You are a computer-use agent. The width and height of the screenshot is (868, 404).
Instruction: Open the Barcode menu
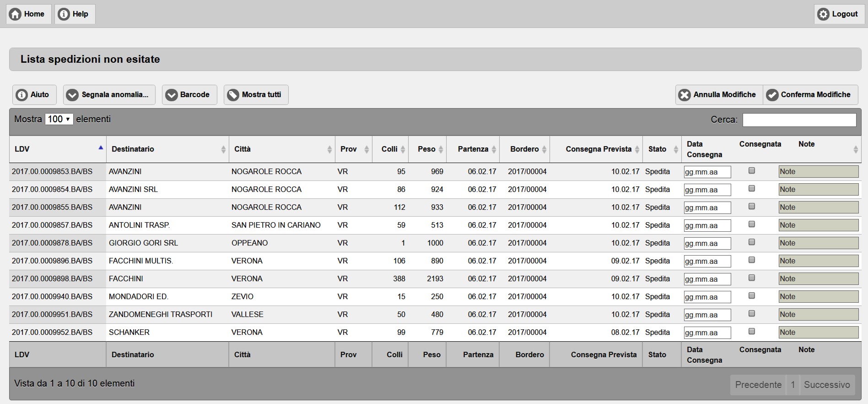click(189, 95)
